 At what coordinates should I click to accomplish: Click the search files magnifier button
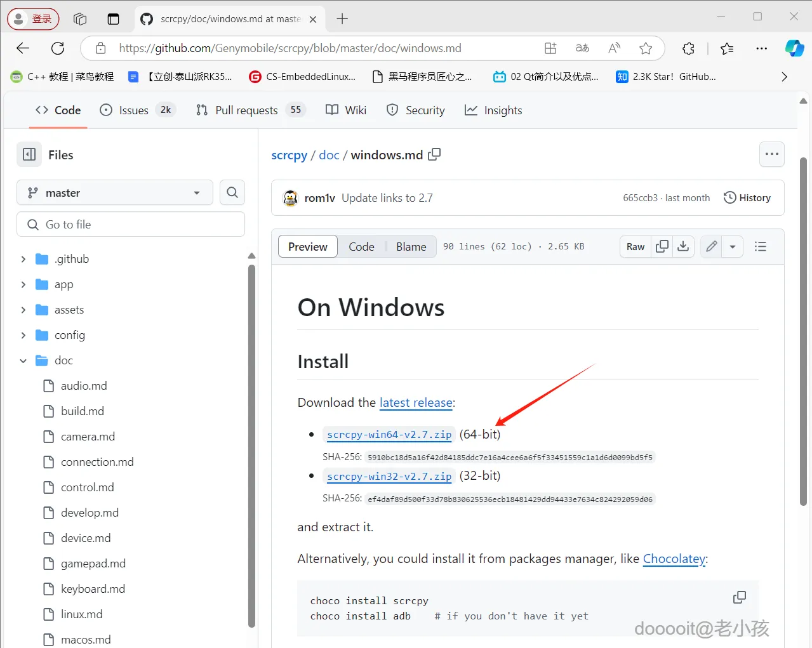232,192
